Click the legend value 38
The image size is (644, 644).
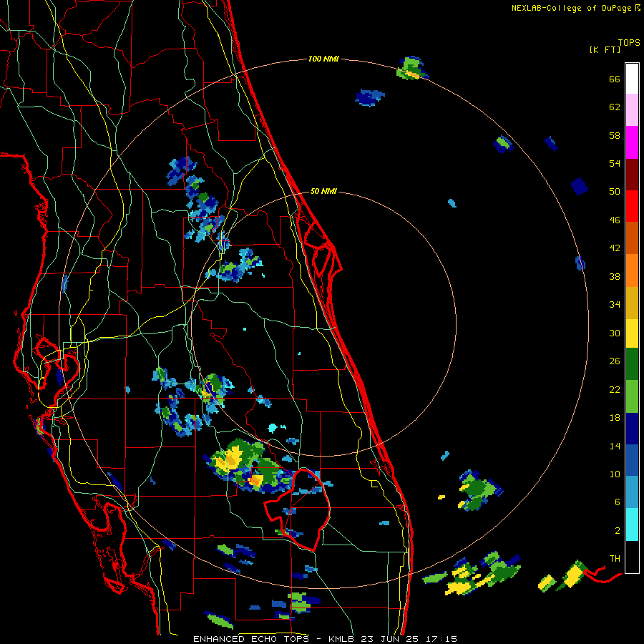pyautogui.click(x=615, y=276)
